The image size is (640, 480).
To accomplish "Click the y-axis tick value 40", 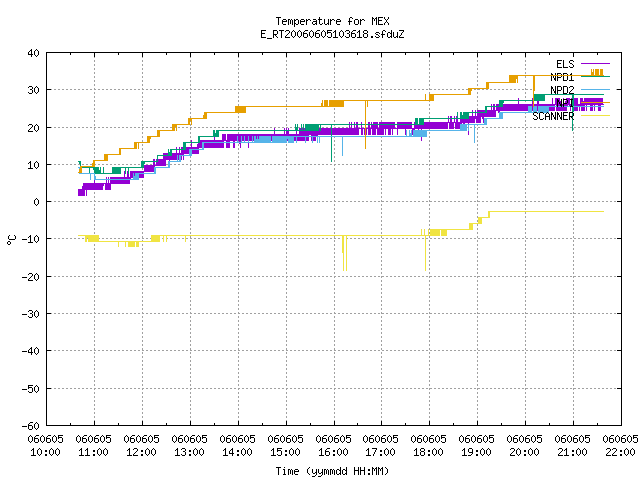I will point(33,53).
